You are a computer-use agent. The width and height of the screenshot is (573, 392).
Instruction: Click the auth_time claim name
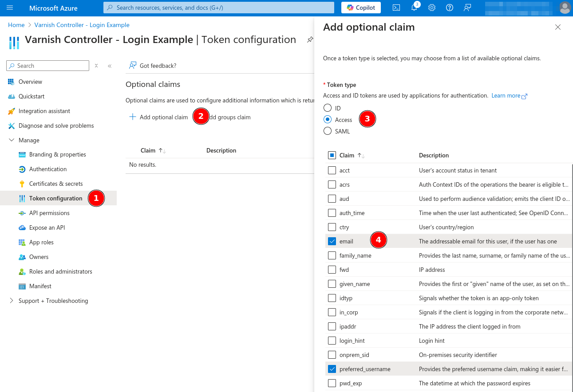pyautogui.click(x=352, y=213)
